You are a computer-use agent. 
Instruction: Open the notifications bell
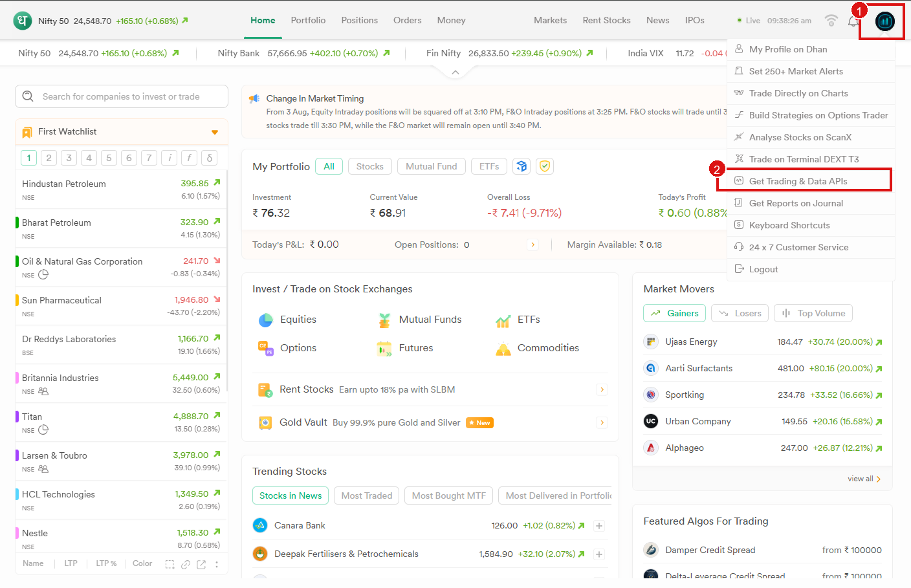point(854,21)
